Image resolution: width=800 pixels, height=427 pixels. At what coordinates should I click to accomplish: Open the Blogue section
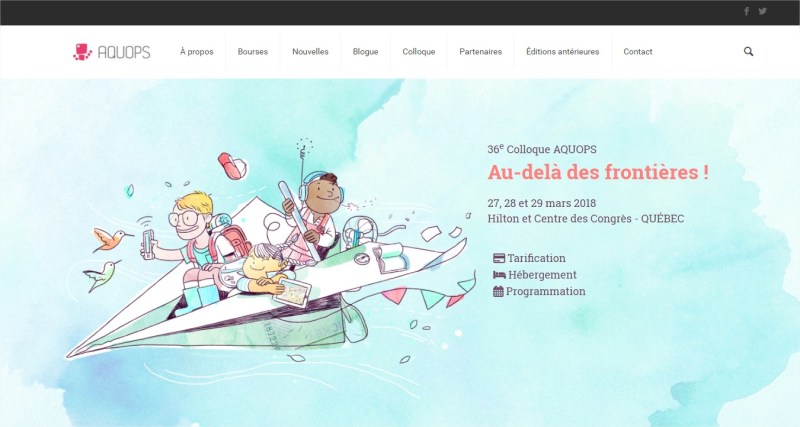tap(365, 52)
